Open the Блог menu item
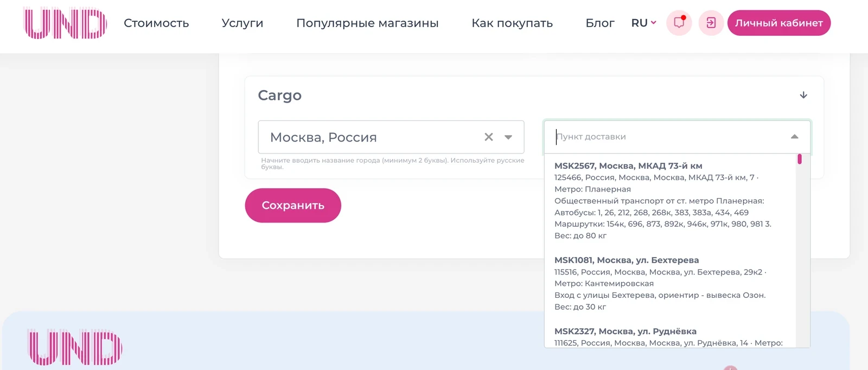Image resolution: width=868 pixels, height=370 pixels. (600, 23)
